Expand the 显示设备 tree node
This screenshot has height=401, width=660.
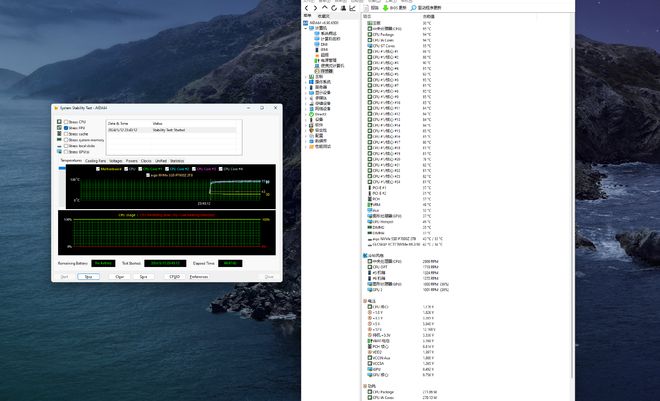tap(306, 93)
